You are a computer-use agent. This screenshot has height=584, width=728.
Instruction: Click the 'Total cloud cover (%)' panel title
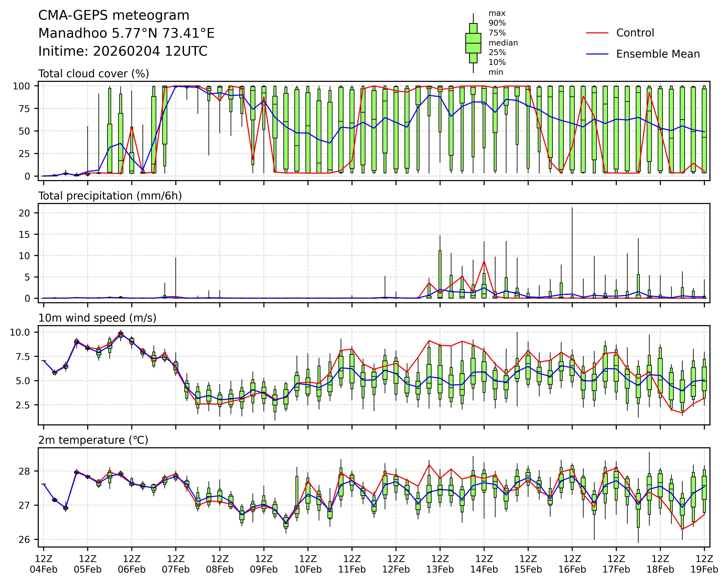(94, 74)
